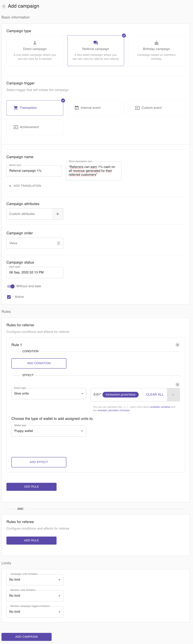Open Member campaign triggers limitation dropdown

(x=35, y=612)
